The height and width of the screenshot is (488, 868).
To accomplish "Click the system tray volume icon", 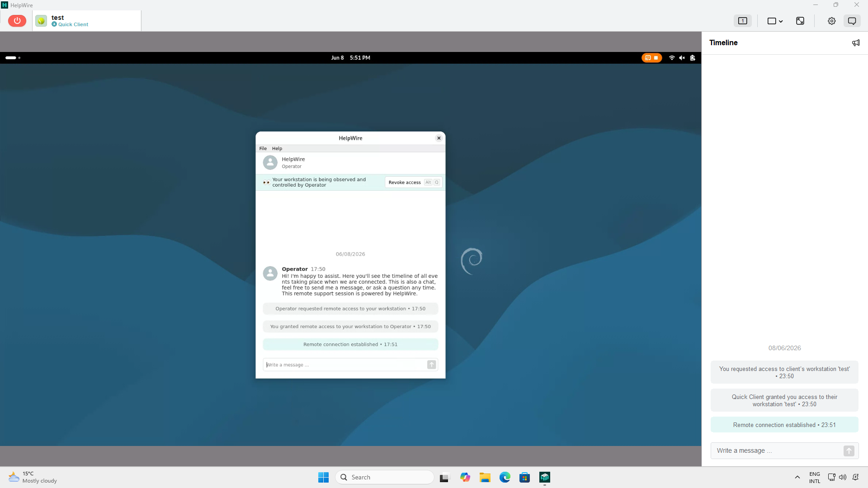I will pos(843,477).
